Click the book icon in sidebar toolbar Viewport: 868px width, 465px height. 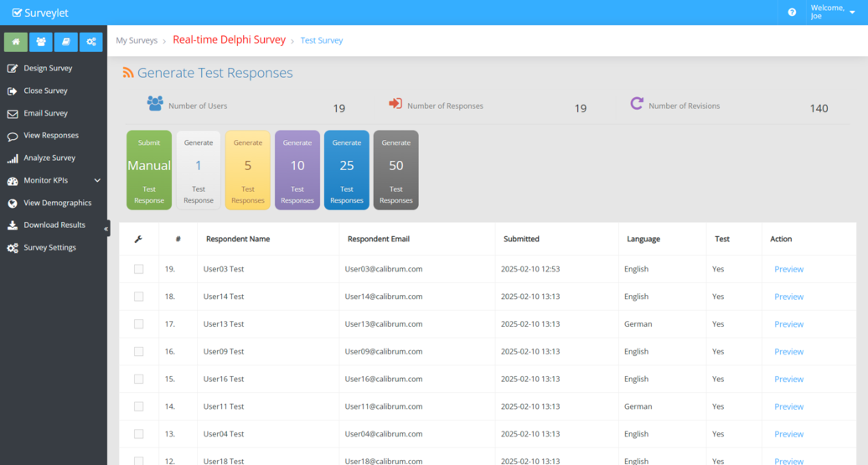pos(66,42)
